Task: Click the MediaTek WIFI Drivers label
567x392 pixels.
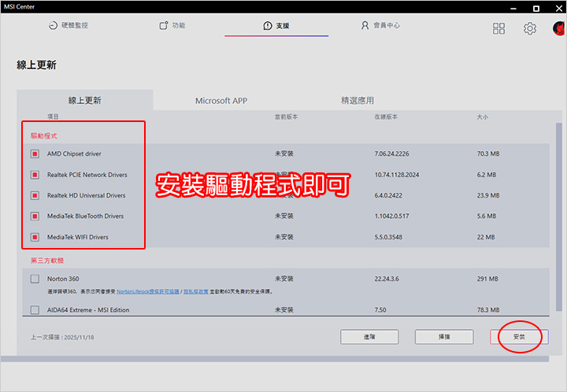Action: pos(78,237)
